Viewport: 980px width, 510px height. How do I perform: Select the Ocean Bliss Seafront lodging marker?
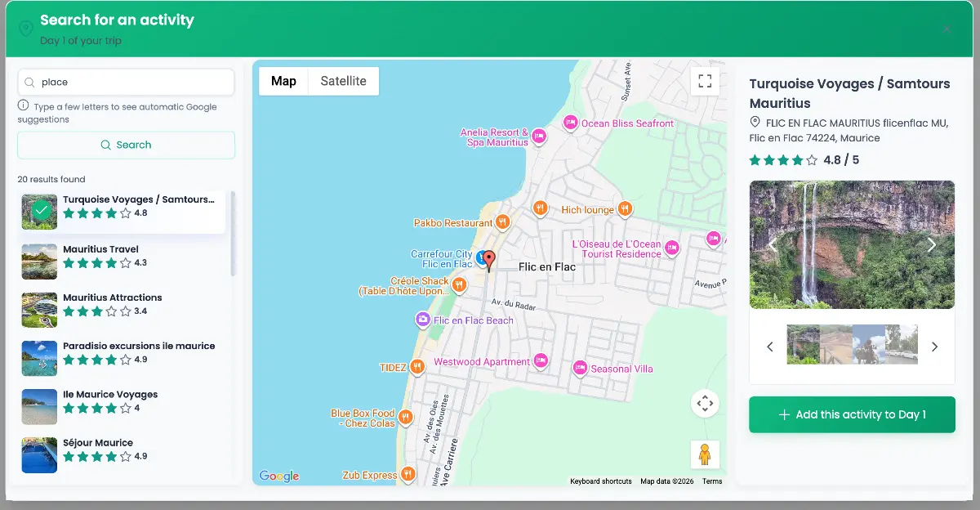tap(570, 123)
